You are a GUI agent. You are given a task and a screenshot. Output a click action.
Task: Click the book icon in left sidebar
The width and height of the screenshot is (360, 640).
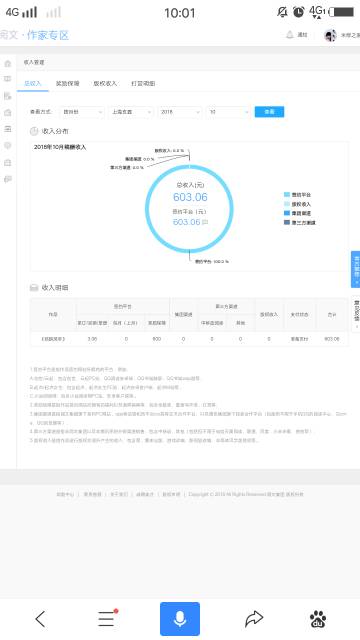(x=8, y=79)
